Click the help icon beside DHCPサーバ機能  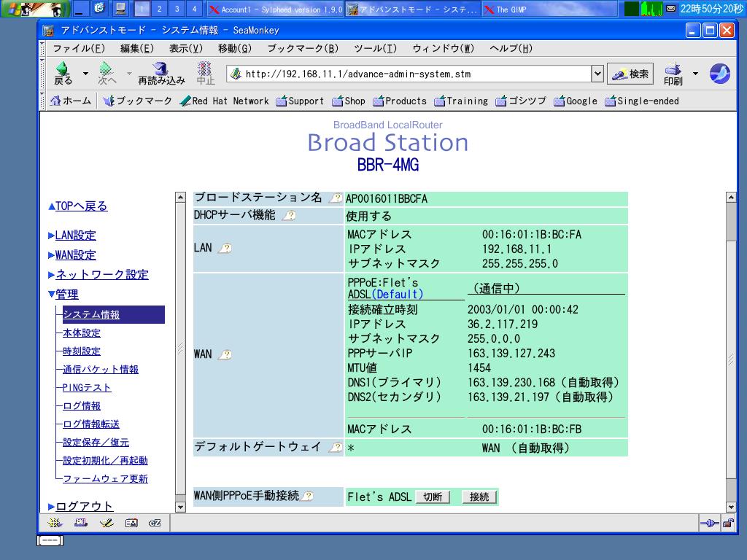[x=289, y=216]
